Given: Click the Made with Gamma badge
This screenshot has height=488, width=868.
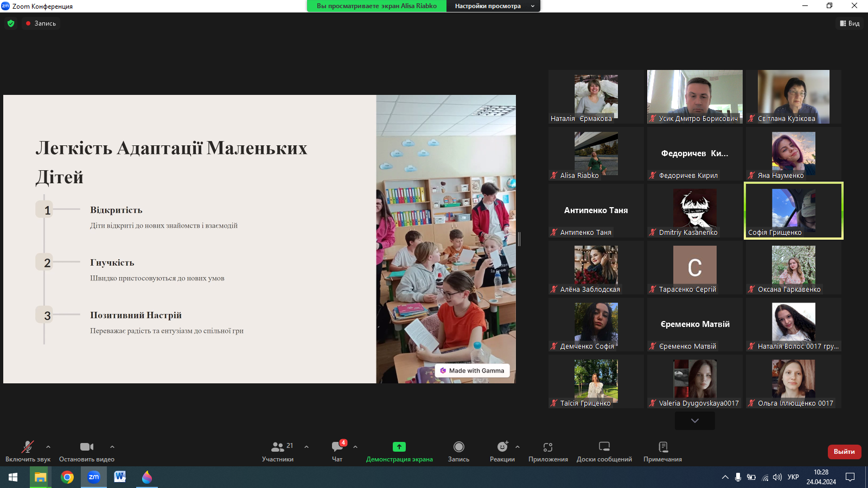Looking at the screenshot, I should (x=472, y=371).
